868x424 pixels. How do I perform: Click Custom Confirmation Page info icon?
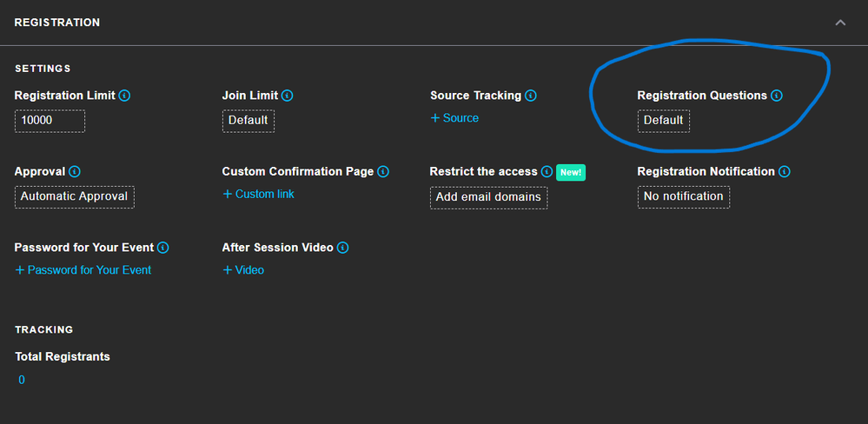click(x=383, y=171)
